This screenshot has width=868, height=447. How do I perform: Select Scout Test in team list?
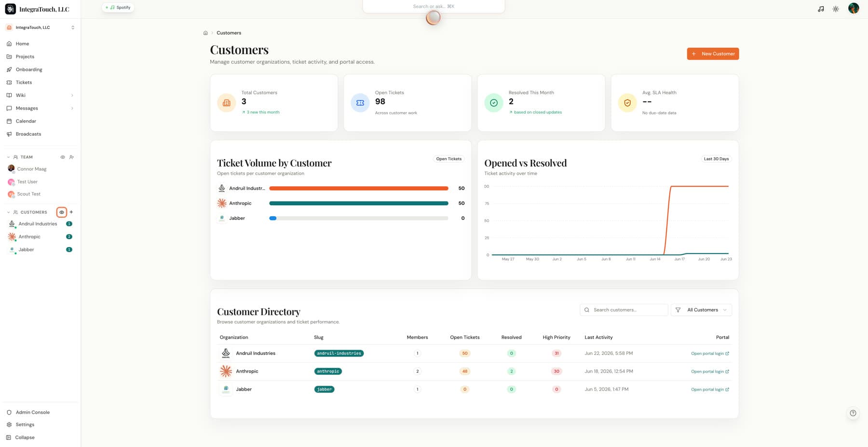coord(28,194)
